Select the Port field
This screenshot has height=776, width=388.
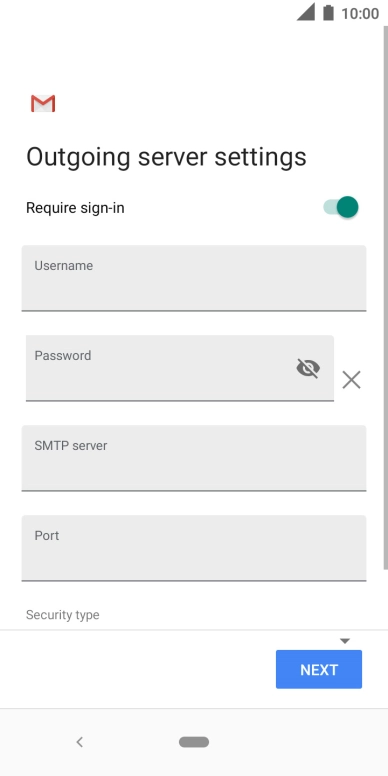coord(194,548)
